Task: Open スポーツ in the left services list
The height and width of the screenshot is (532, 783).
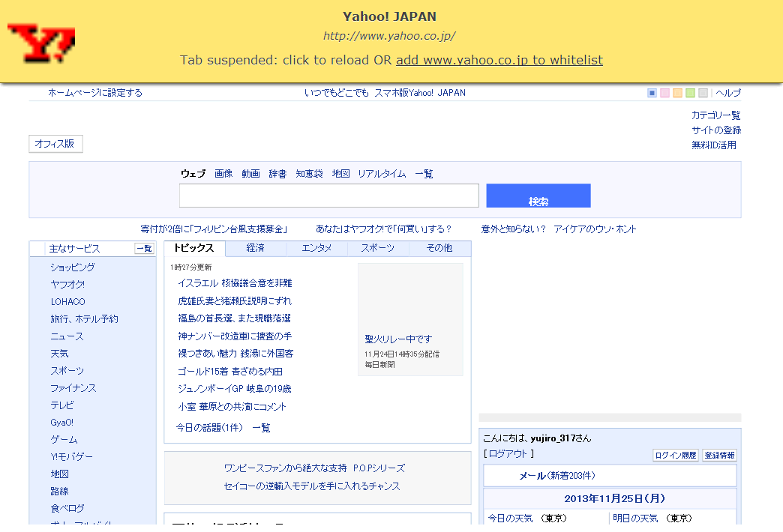Action: point(67,371)
